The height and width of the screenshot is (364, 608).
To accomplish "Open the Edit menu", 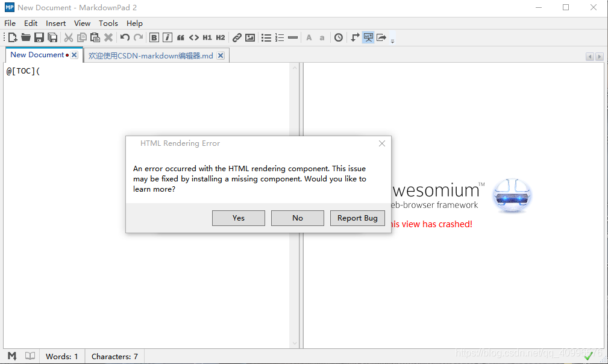I will (31, 24).
